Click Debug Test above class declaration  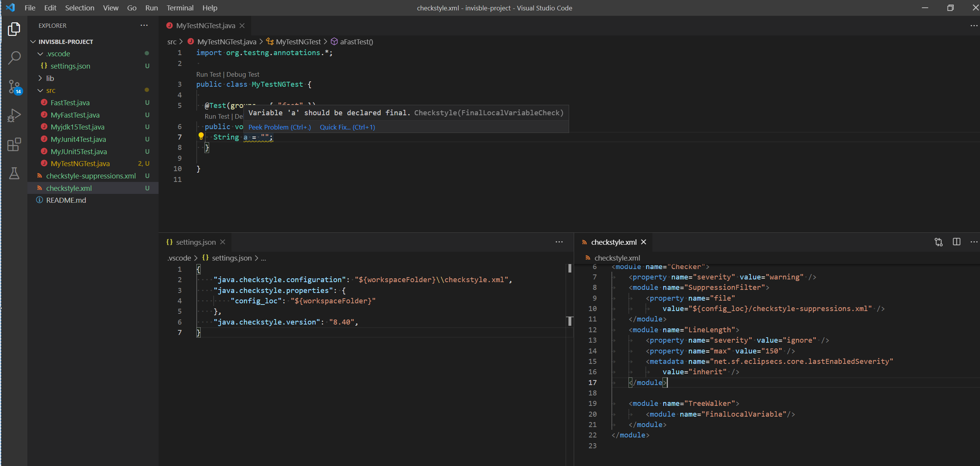(x=243, y=74)
